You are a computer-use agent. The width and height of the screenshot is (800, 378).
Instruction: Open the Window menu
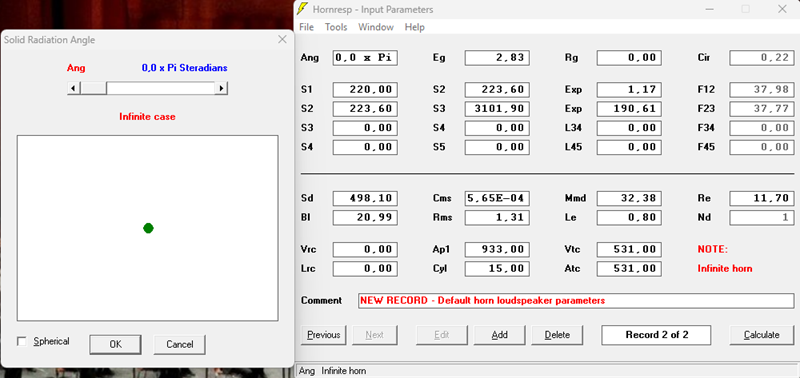click(x=376, y=27)
